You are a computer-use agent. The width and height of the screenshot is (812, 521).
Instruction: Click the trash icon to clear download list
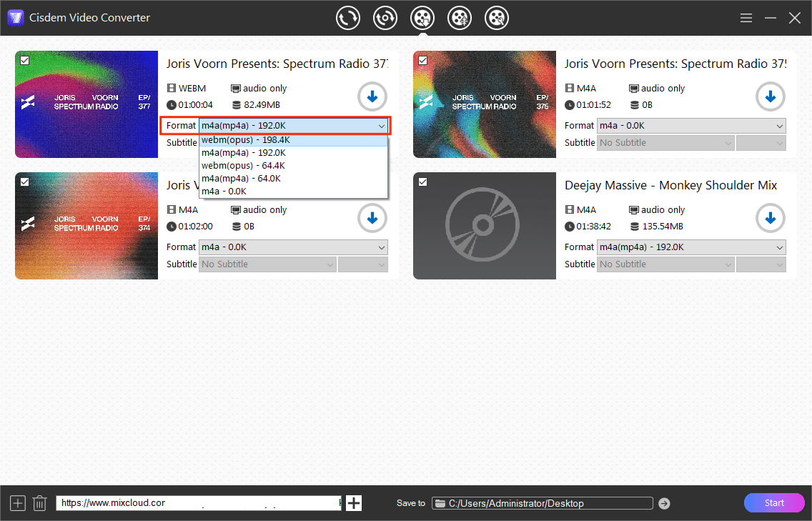39,502
